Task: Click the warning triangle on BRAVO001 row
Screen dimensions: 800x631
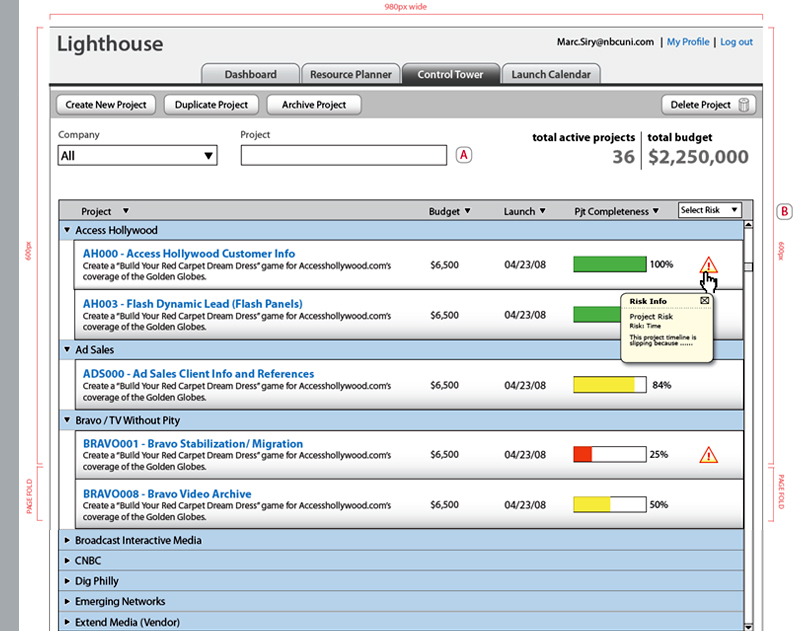Action: [708, 455]
